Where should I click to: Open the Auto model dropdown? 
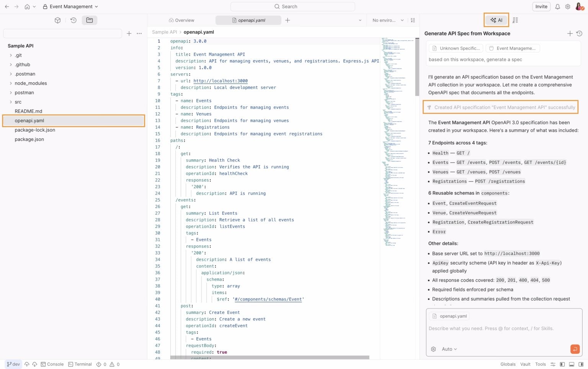449,349
